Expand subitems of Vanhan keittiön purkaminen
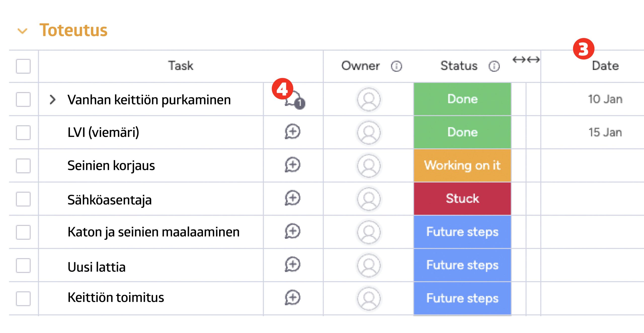644x333 pixels. click(52, 99)
